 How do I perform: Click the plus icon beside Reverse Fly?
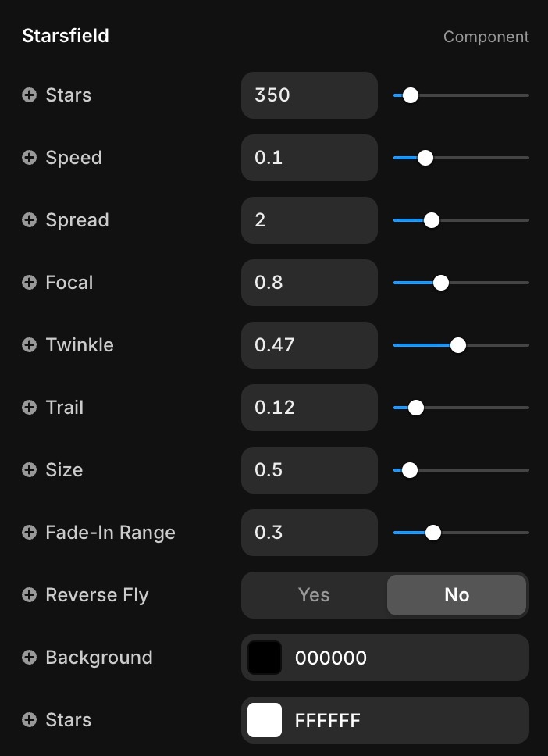(x=30, y=595)
